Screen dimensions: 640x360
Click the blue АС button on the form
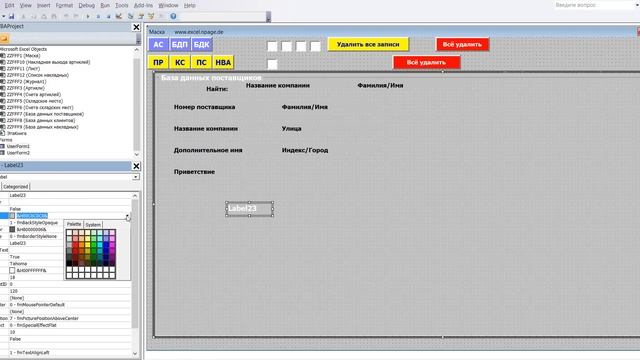coord(158,44)
